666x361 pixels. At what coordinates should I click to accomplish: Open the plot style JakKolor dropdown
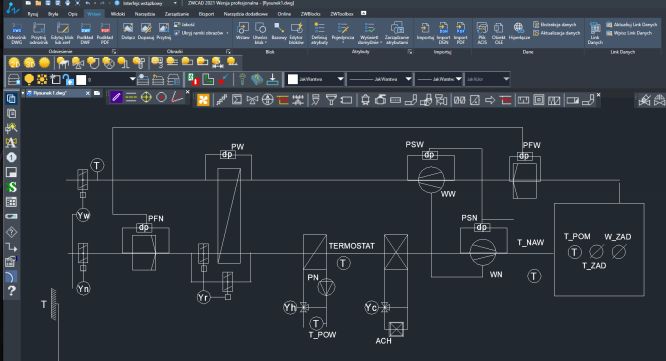click(506, 79)
